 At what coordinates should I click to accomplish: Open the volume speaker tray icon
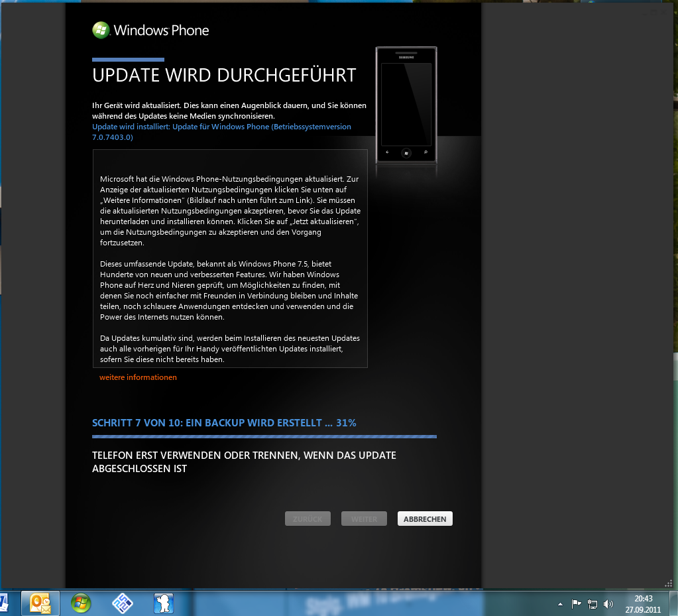608,604
